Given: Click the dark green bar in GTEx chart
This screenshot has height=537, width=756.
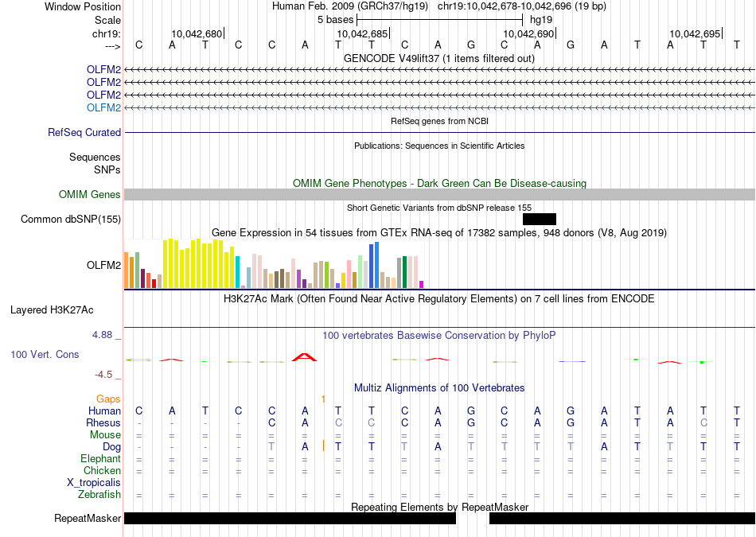Looking at the screenshot, I should pos(405,272).
